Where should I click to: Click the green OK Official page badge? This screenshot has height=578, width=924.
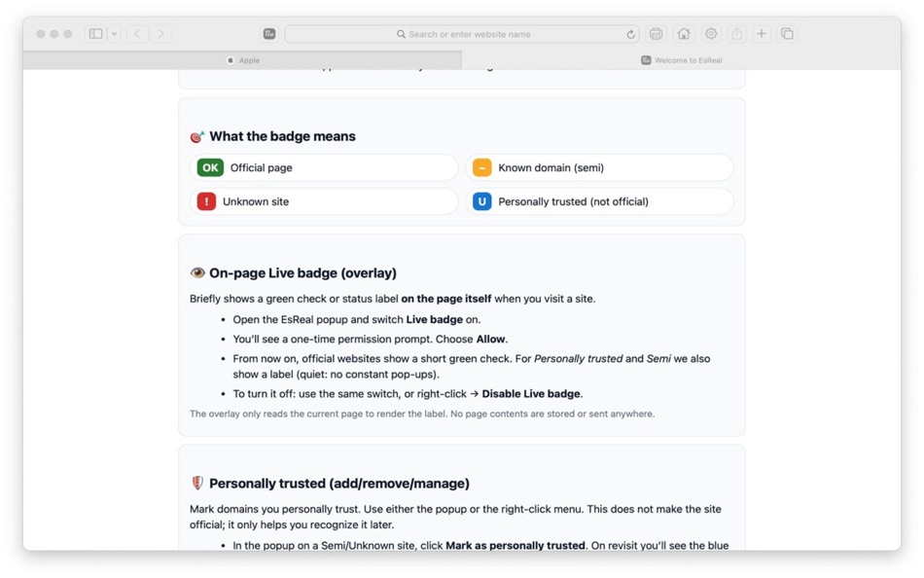coord(210,167)
